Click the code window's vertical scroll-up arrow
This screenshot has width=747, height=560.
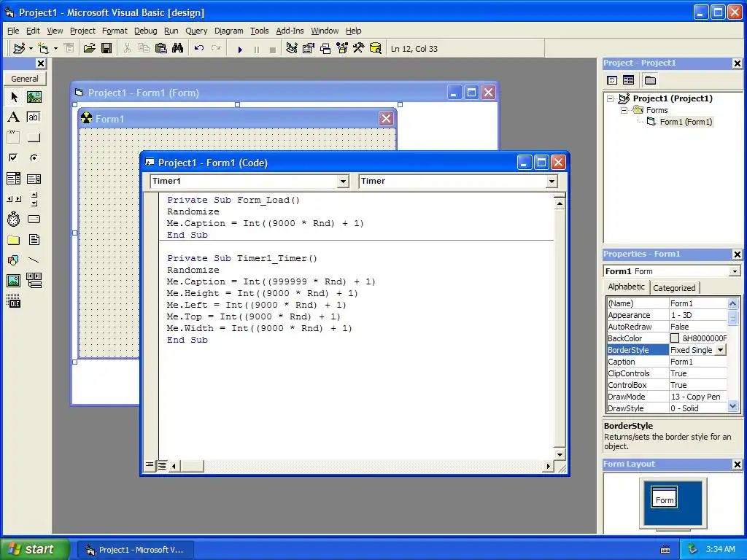coord(560,204)
